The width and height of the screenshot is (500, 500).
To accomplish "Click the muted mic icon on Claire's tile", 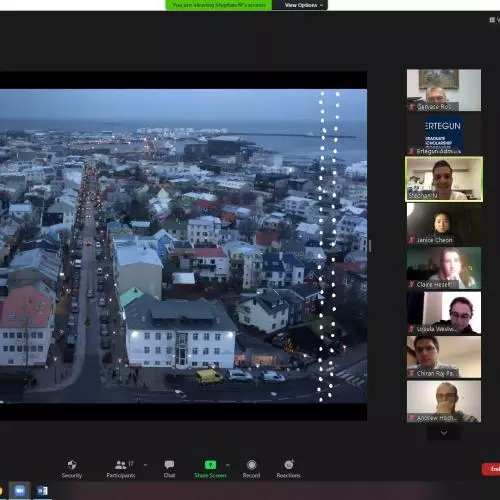I will coord(412,284).
